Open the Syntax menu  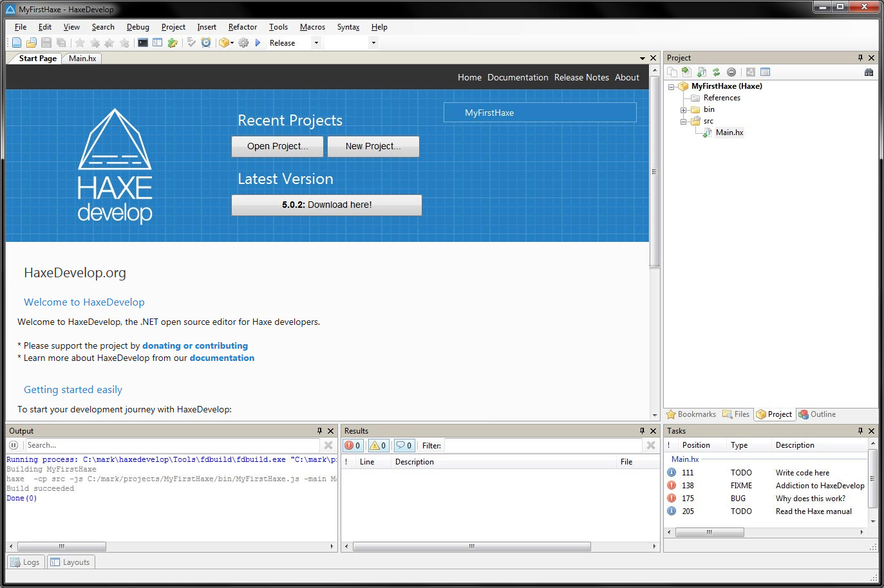[x=348, y=27]
